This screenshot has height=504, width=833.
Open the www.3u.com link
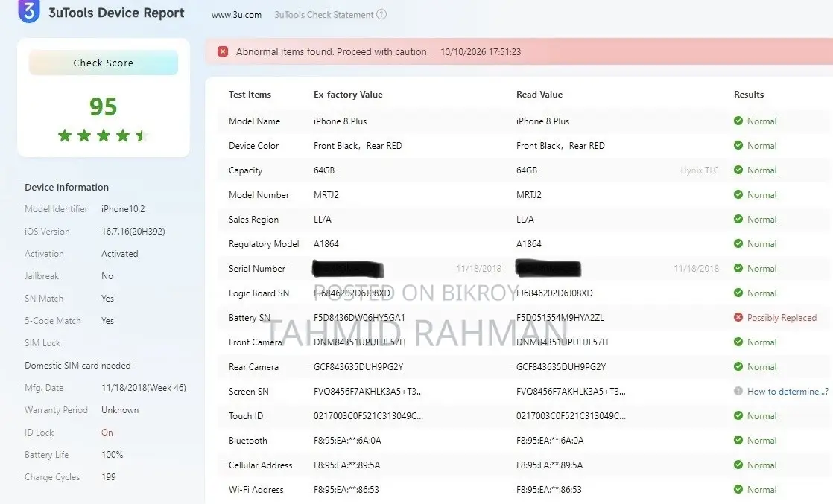pyautogui.click(x=236, y=15)
